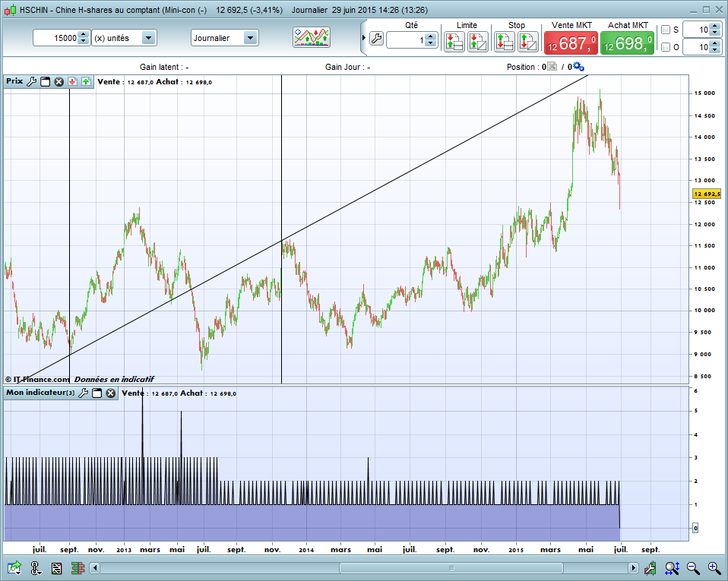Click the indicator value 0 marker on axis
Image resolution: width=728 pixels, height=581 pixels.
tap(695, 528)
